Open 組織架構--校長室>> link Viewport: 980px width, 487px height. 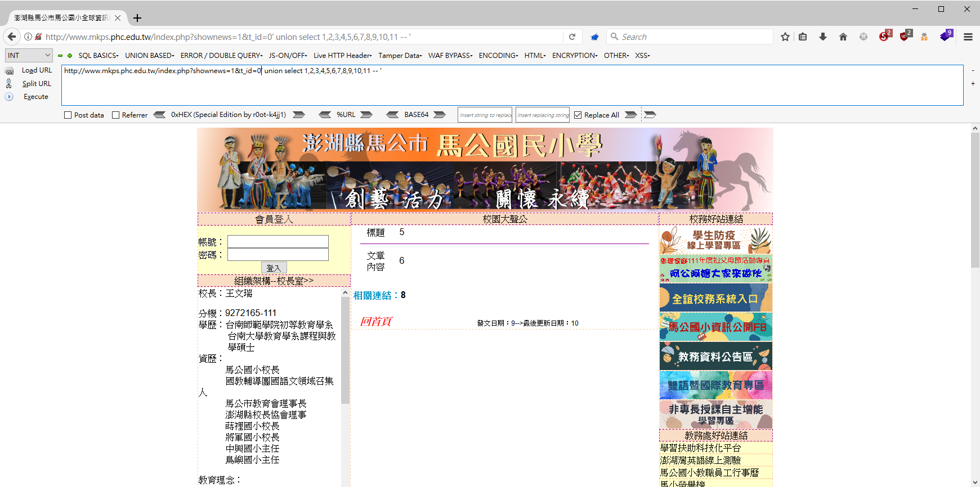[274, 281]
